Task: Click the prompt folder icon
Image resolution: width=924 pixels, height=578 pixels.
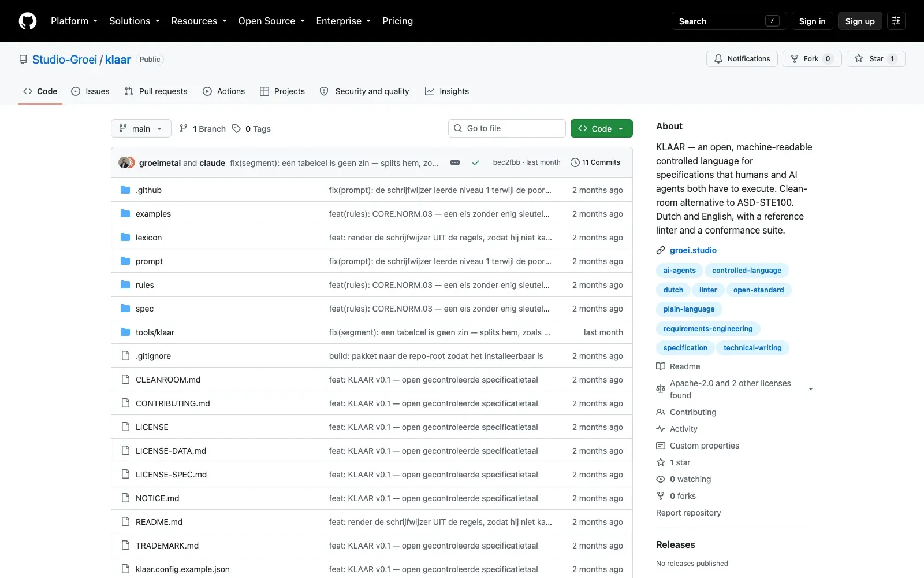Action: 125,261
